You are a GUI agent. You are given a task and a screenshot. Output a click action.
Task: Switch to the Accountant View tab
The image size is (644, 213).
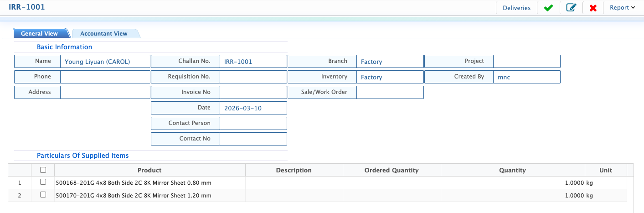click(103, 33)
